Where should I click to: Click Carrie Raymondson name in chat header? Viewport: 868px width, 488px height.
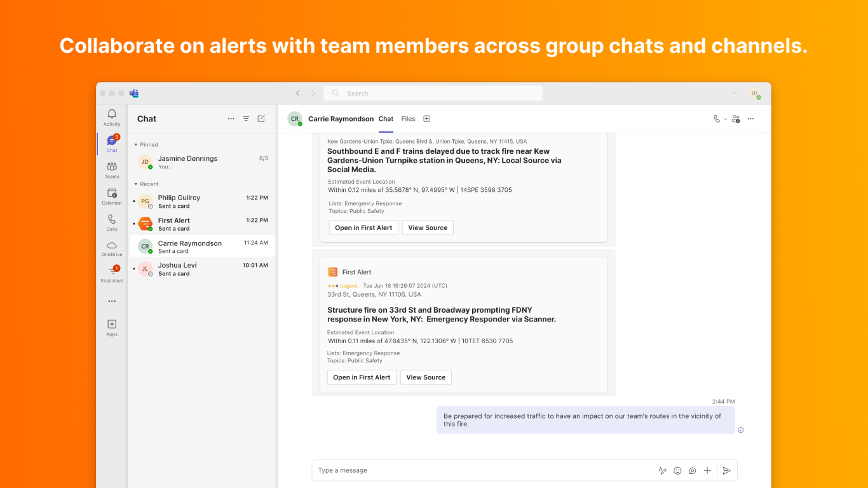click(341, 119)
